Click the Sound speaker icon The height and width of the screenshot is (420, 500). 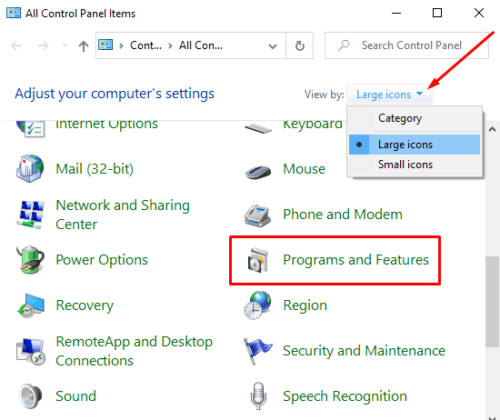click(30, 396)
